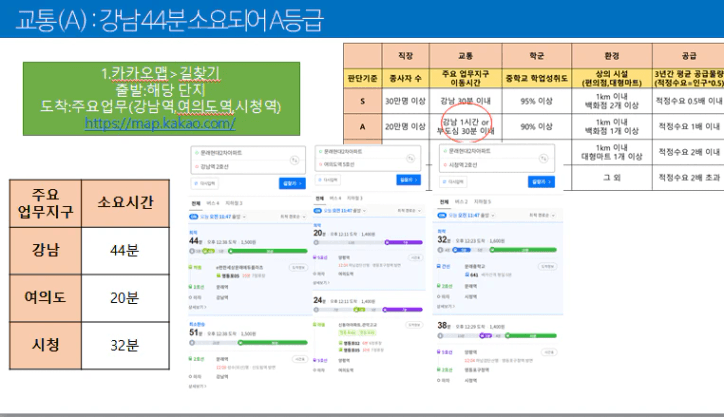Expand 상세보기 under the 32분 route

click(446, 306)
